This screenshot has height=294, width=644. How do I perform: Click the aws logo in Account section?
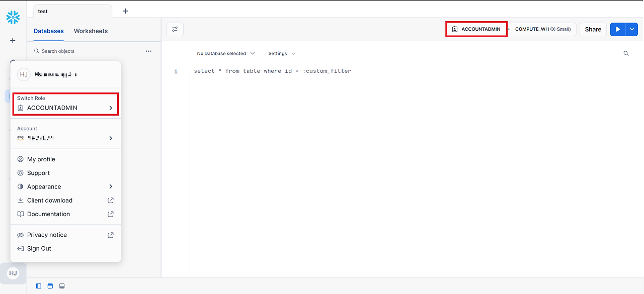(x=21, y=138)
